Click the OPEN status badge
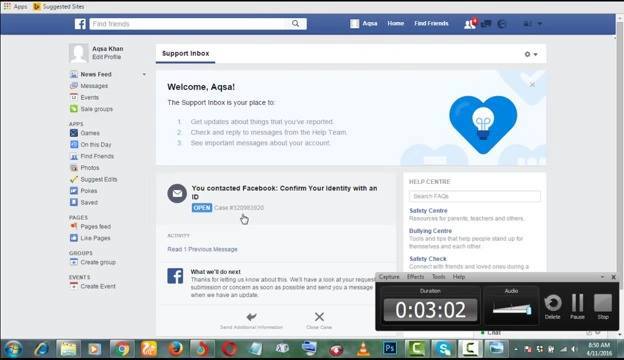 [x=202, y=208]
